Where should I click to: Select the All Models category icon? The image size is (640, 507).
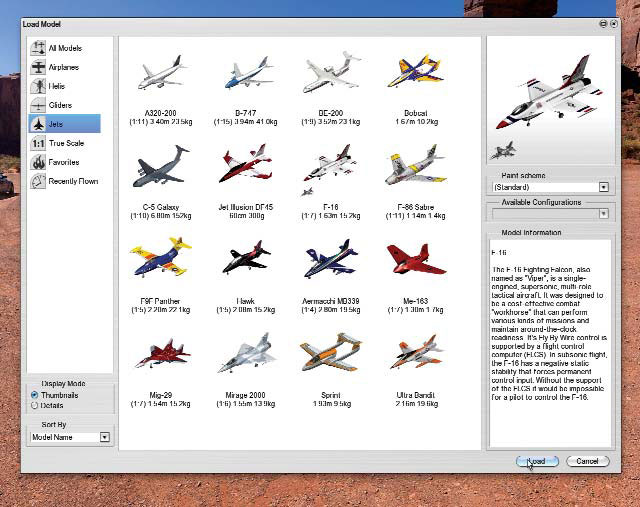pos(38,48)
